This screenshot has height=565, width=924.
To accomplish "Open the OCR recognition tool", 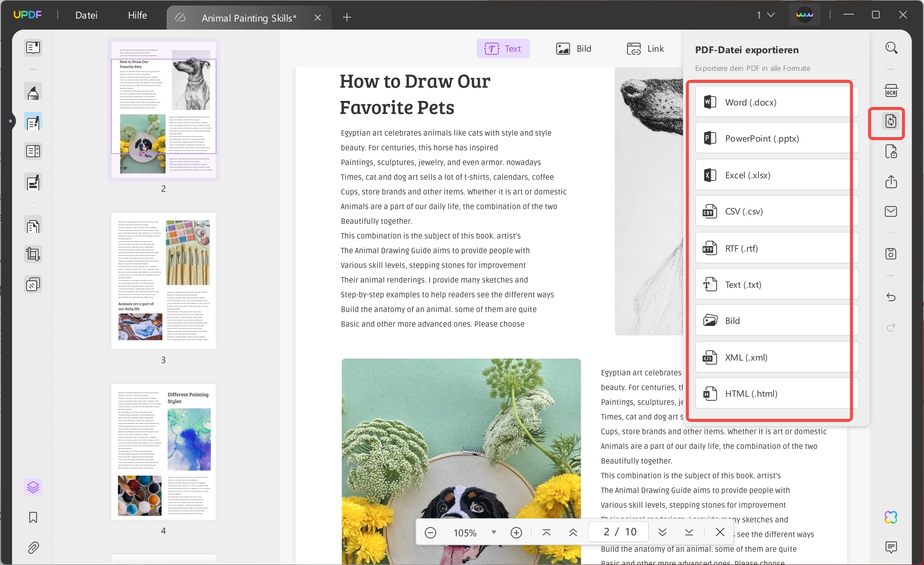I will tap(891, 91).
